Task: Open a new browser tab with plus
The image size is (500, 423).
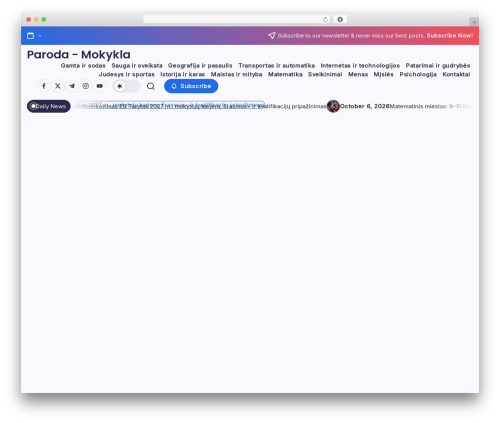Action: [474, 22]
